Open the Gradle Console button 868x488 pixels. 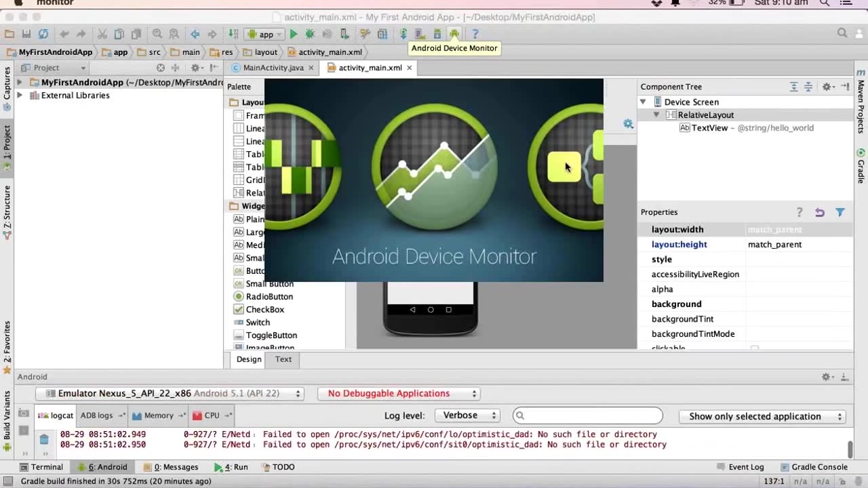point(814,467)
